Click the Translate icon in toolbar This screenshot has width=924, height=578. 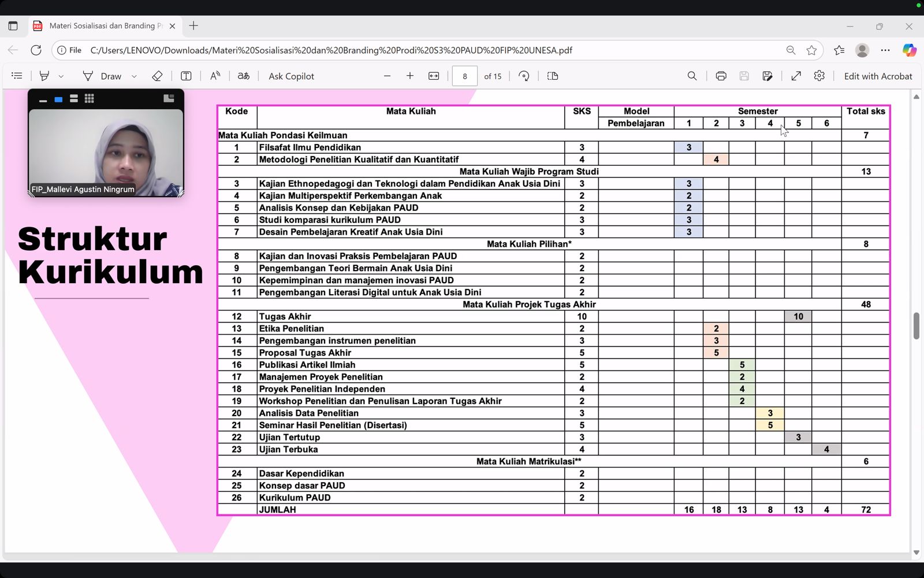pyautogui.click(x=244, y=76)
